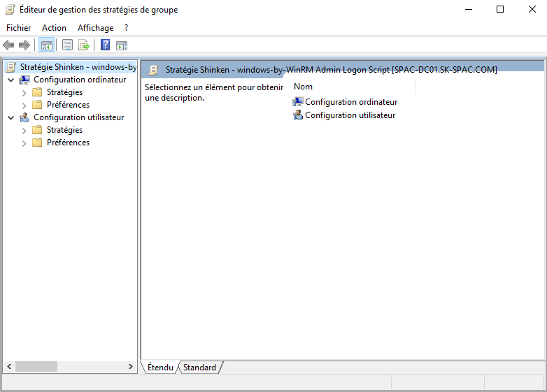Click the Forward arrow toolbar icon
The height and width of the screenshot is (392, 547).
point(24,45)
